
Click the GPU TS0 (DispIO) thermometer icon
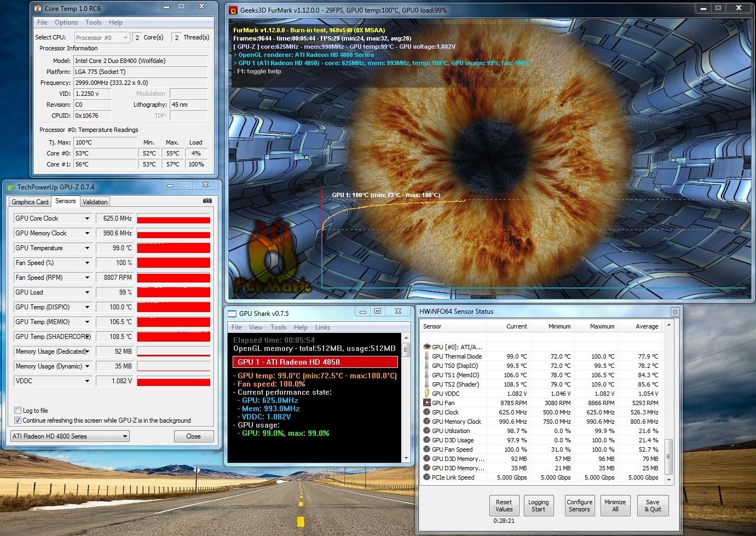427,365
